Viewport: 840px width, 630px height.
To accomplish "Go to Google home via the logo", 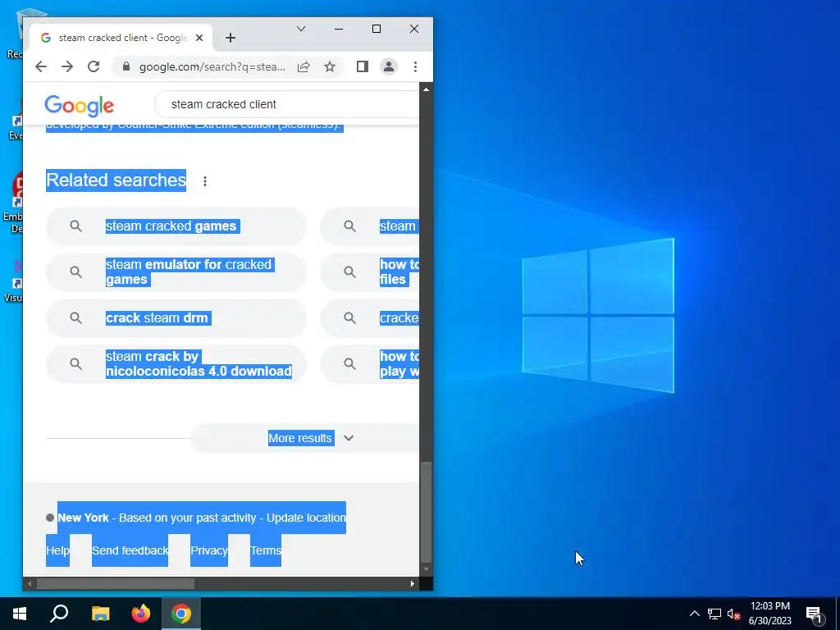I will (x=80, y=106).
